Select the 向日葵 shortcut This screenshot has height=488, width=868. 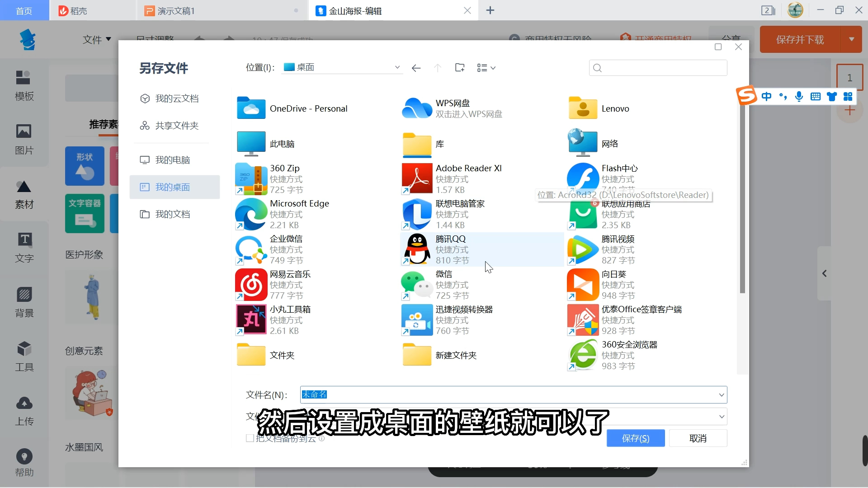601,285
